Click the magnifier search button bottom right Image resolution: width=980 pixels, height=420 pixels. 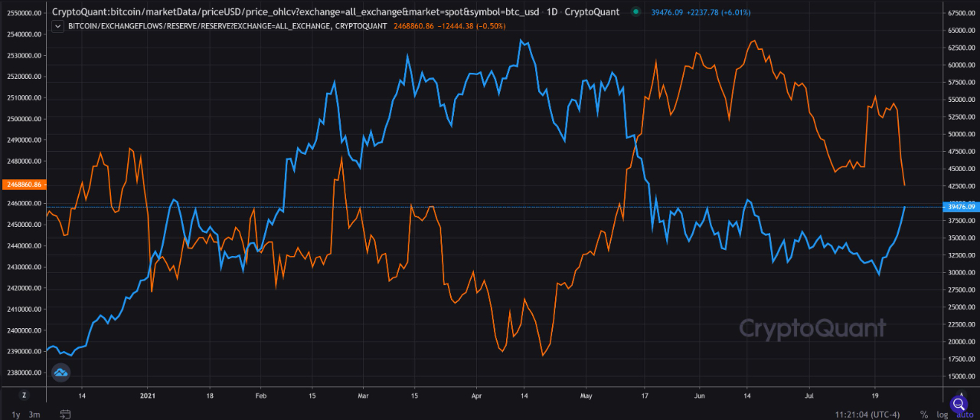(x=959, y=404)
